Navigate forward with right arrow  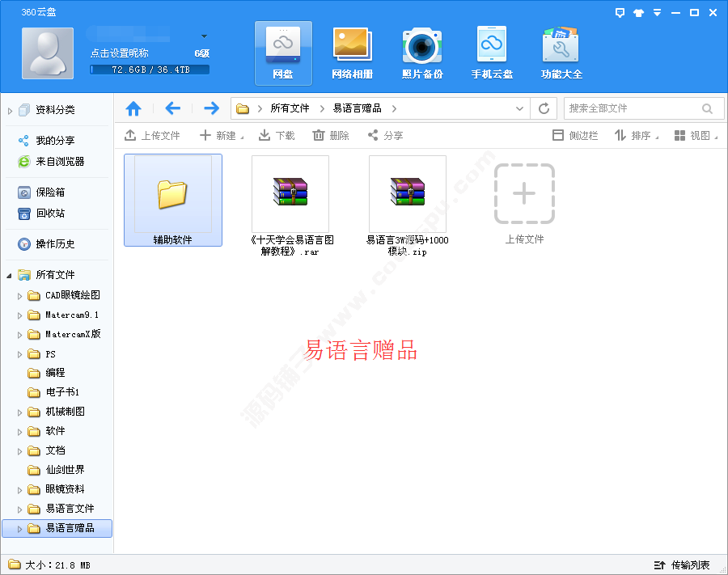tap(211, 108)
